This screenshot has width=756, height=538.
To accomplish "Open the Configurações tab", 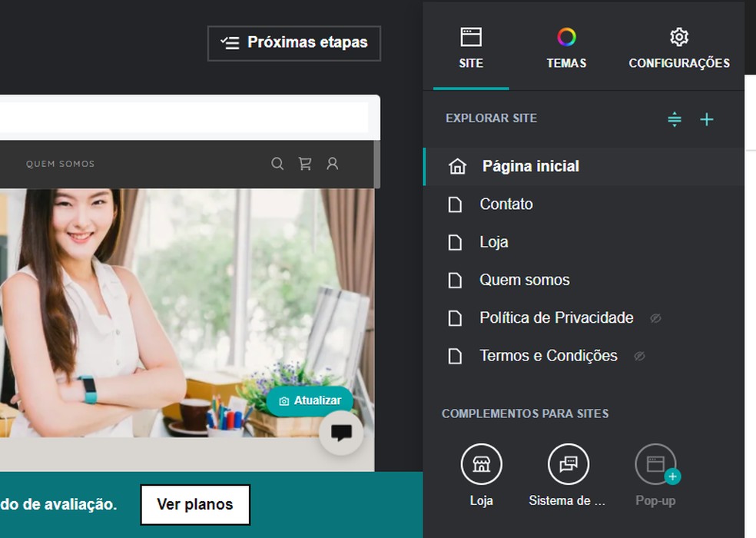I will pos(679,48).
